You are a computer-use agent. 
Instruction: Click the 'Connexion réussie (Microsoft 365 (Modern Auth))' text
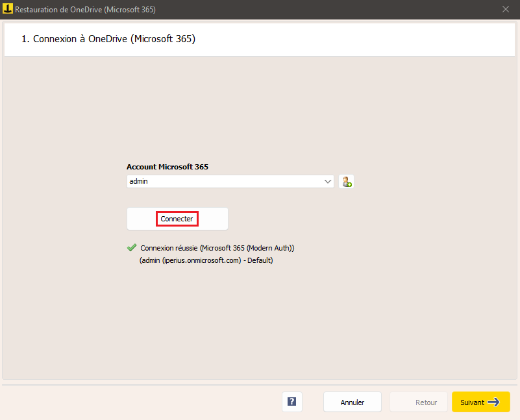[217, 248]
